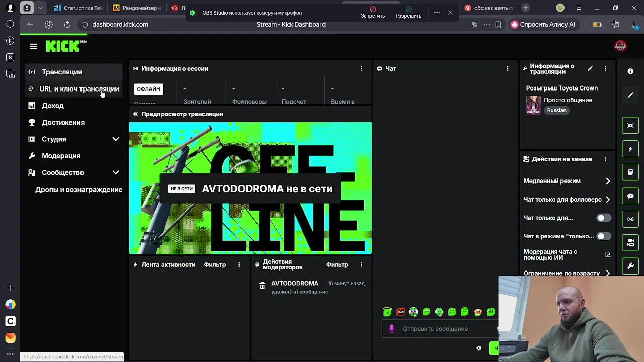Click the purple microphone icon in chat input

tap(392, 329)
